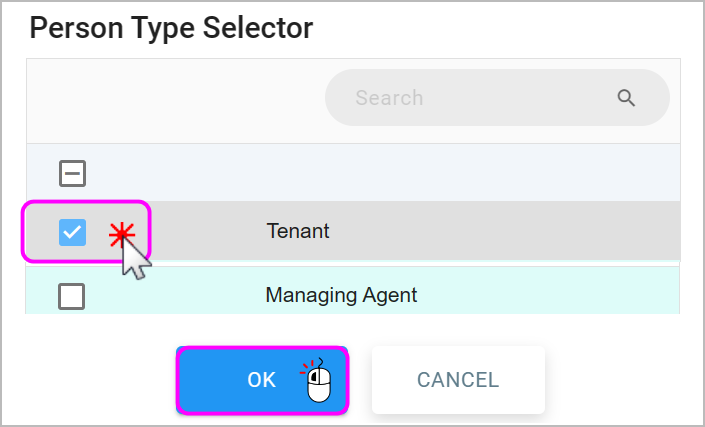705x427 pixels.
Task: Focus the Search input field
Action: coord(497,98)
